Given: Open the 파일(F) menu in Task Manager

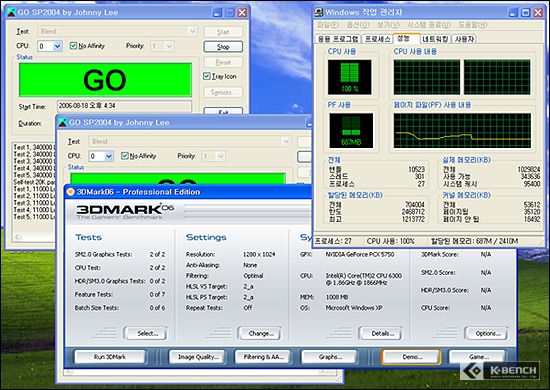Looking at the screenshot, I should point(328,25).
